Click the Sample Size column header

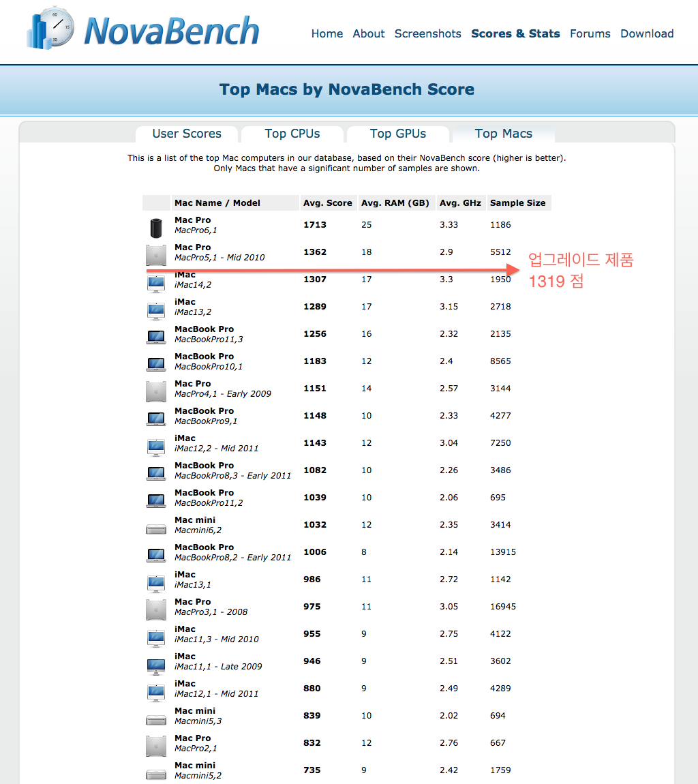[518, 202]
